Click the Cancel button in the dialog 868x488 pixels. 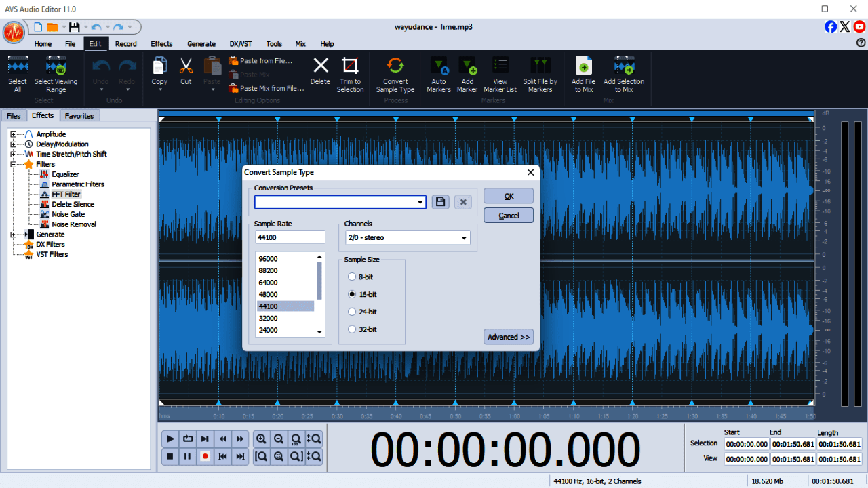[509, 216]
